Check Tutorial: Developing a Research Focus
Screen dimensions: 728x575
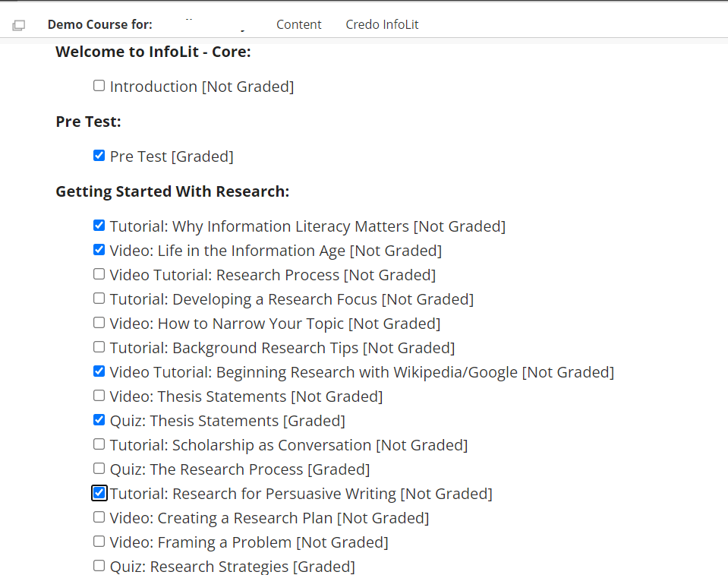tap(99, 298)
